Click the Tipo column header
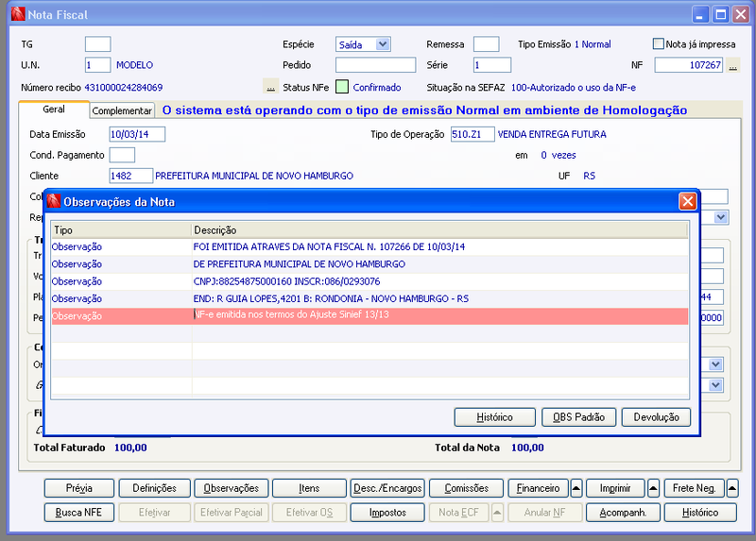The image size is (756, 541). (122, 230)
